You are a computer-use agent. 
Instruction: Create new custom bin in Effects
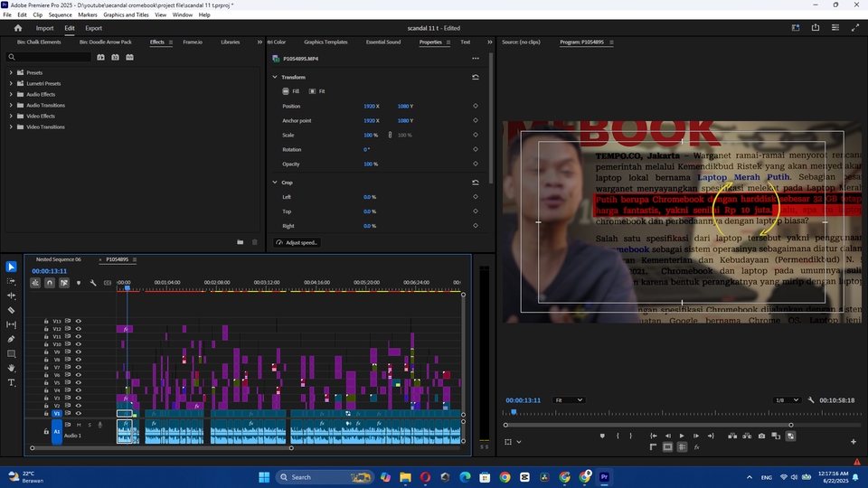(x=241, y=242)
